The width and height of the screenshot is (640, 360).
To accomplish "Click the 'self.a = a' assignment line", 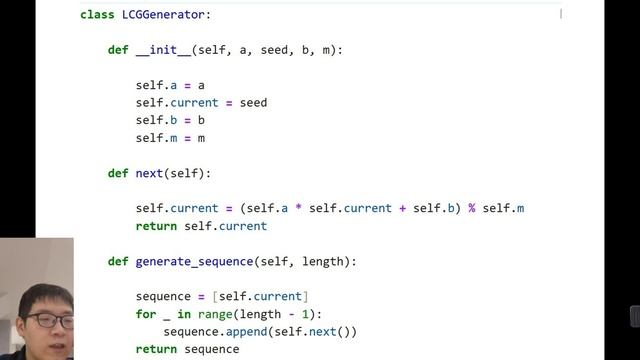I will (170, 85).
